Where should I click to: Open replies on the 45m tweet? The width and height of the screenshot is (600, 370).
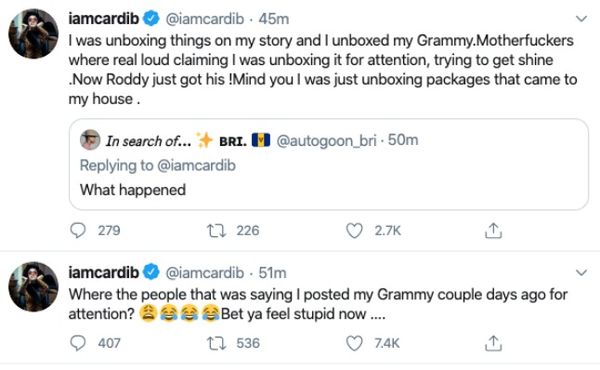coord(78,230)
